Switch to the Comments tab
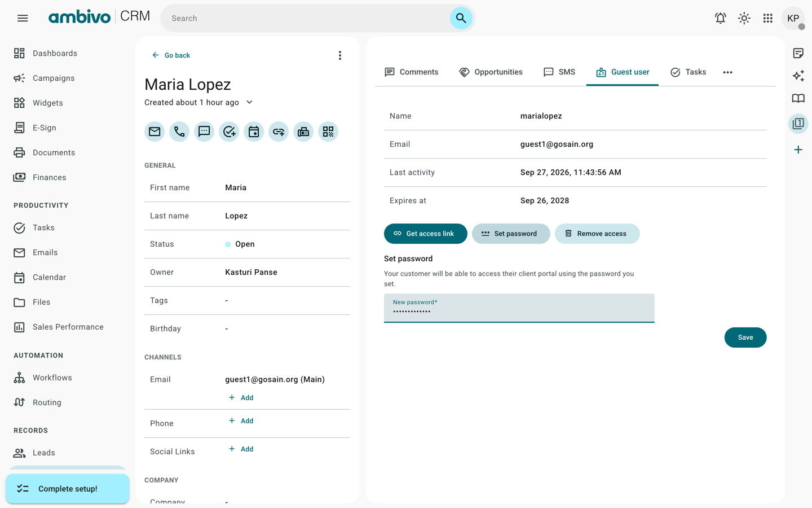812x508 pixels. (x=411, y=72)
